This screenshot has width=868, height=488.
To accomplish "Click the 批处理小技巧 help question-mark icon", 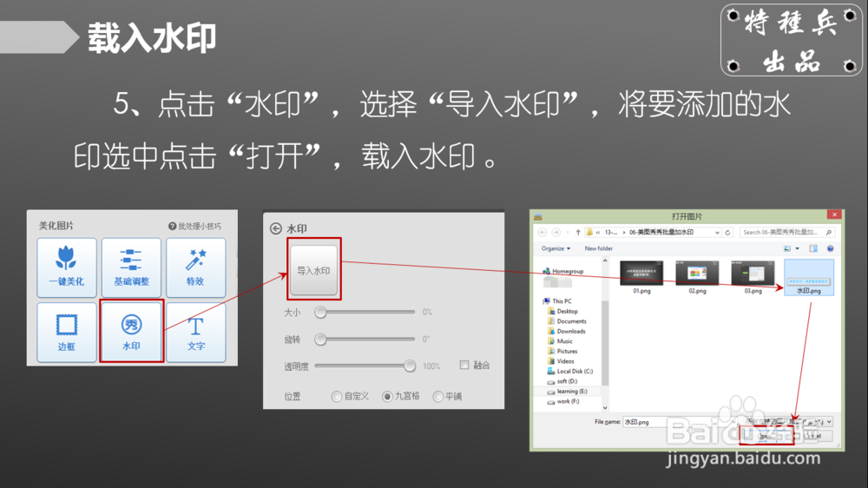I will 172,226.
